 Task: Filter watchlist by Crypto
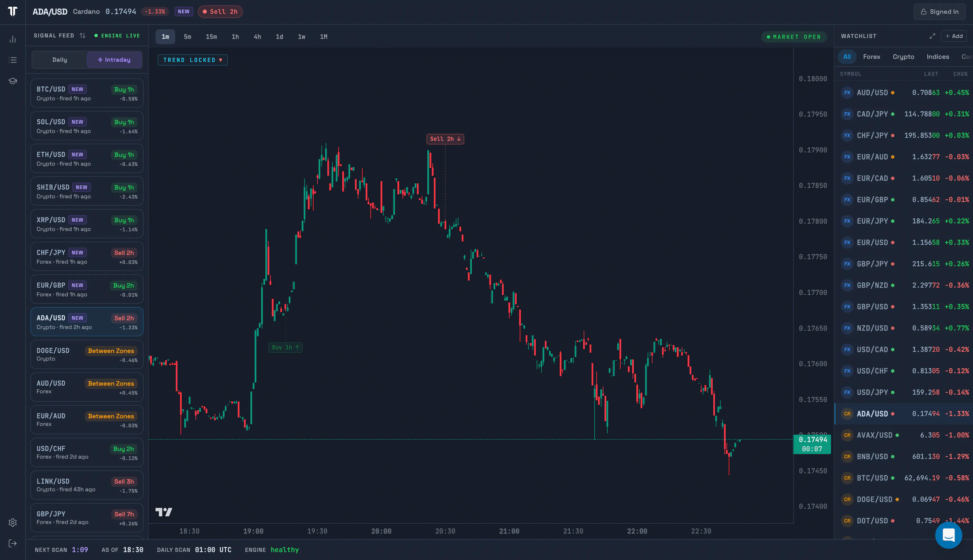tap(903, 57)
